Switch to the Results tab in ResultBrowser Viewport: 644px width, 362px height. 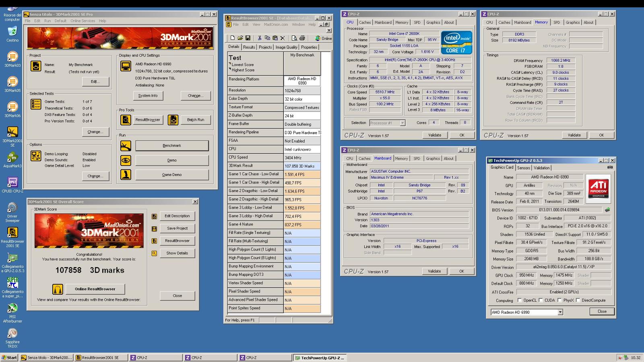click(x=249, y=47)
